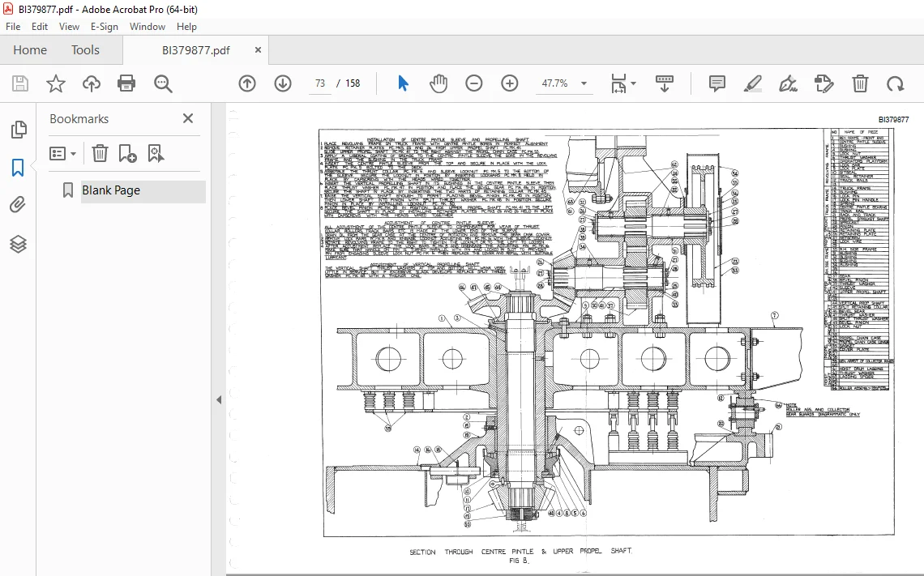Add a new bookmark icon
This screenshot has height=576, width=924.
click(x=127, y=154)
